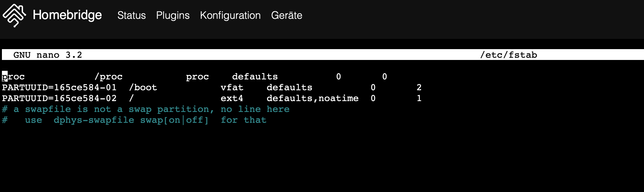Click the vfat filesystem type
The height and width of the screenshot is (192, 644).
[x=232, y=87]
